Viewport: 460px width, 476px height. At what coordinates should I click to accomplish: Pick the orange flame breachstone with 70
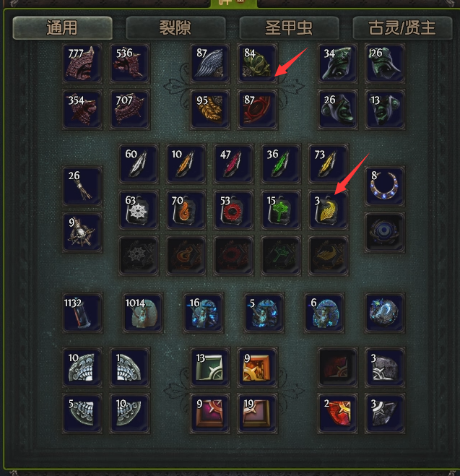pyautogui.click(x=186, y=209)
